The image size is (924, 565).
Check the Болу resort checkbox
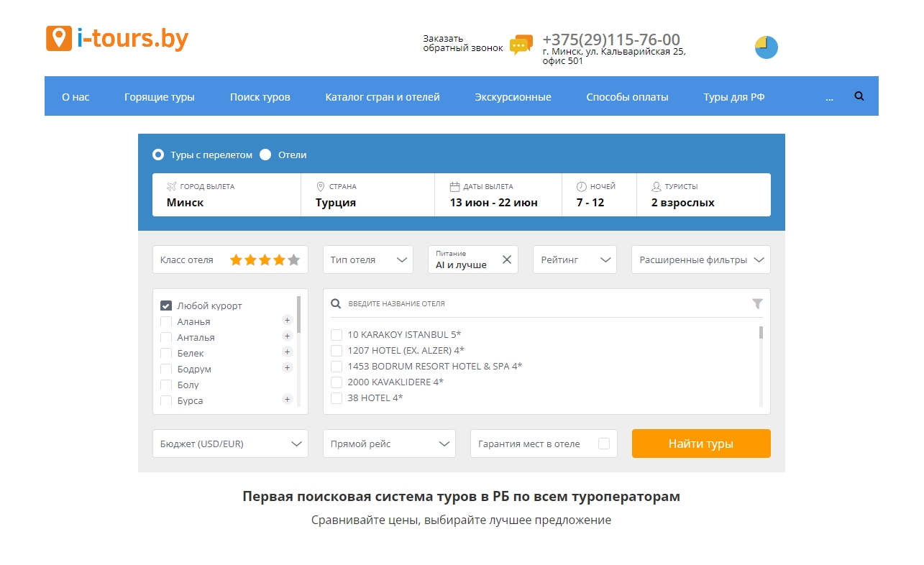166,385
